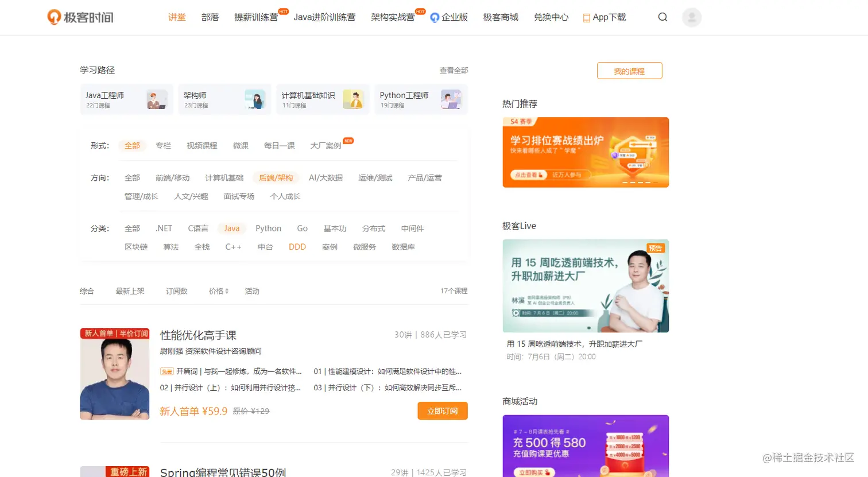Choose the Java category
Screen dimensions: 868x477
pos(232,228)
